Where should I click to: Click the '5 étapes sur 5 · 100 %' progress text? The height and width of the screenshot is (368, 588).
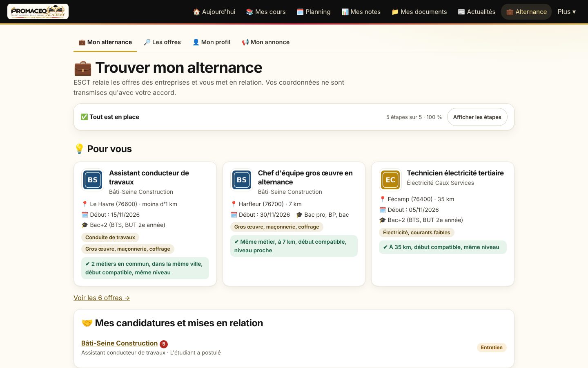414,117
